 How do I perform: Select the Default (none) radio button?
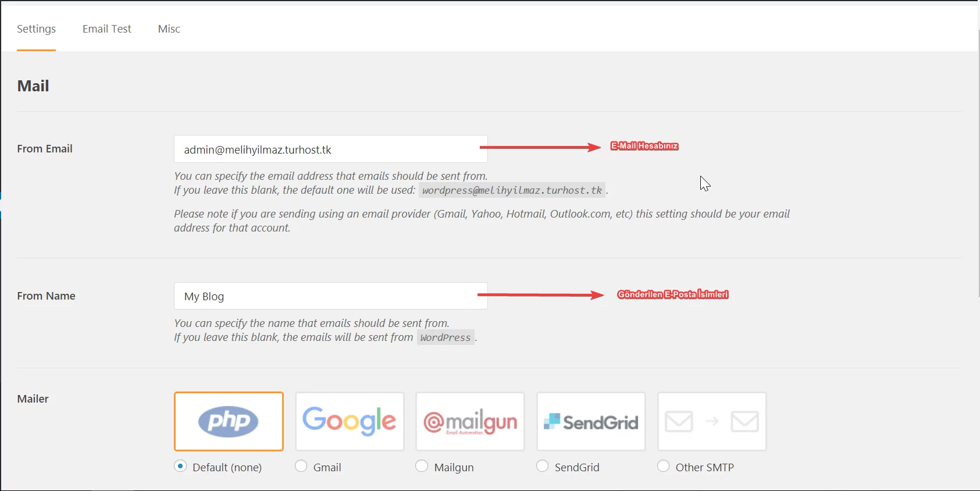181,466
